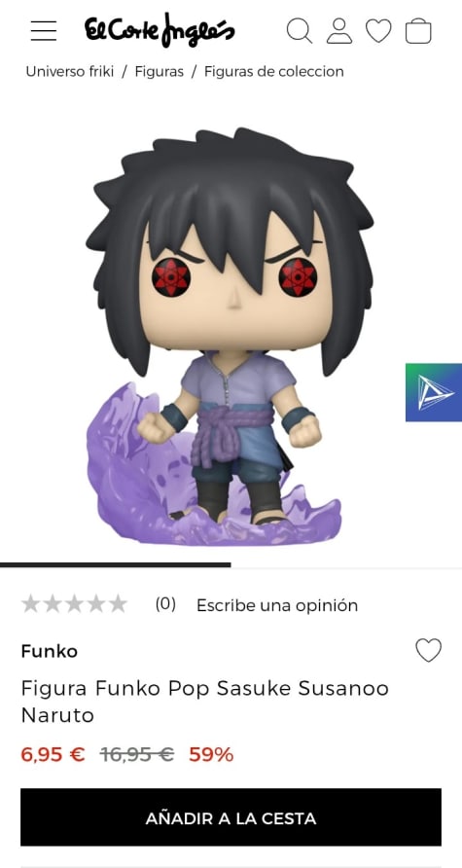This screenshot has height=868, width=462.
Task: Open the shopping bag icon
Action: pyautogui.click(x=418, y=30)
